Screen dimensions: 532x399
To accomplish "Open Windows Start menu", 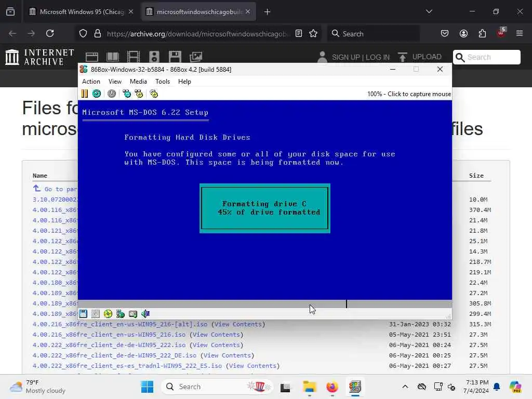I will [x=147, y=387].
